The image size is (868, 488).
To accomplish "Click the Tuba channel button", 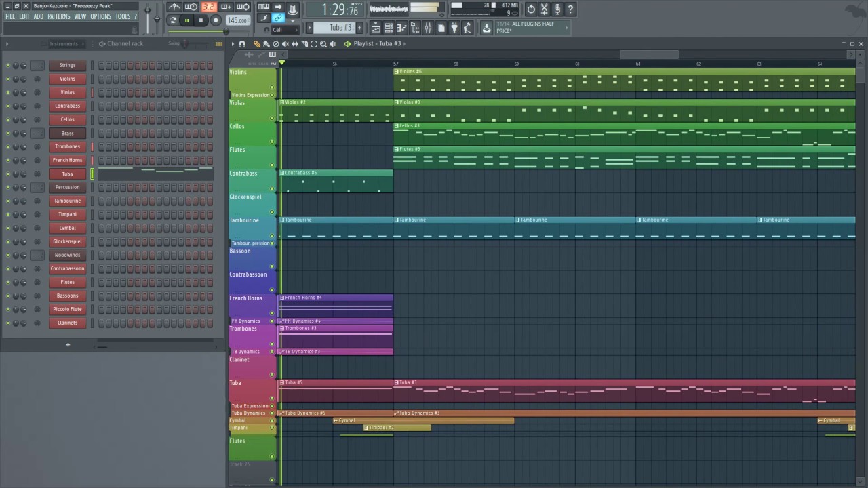I will coord(67,174).
